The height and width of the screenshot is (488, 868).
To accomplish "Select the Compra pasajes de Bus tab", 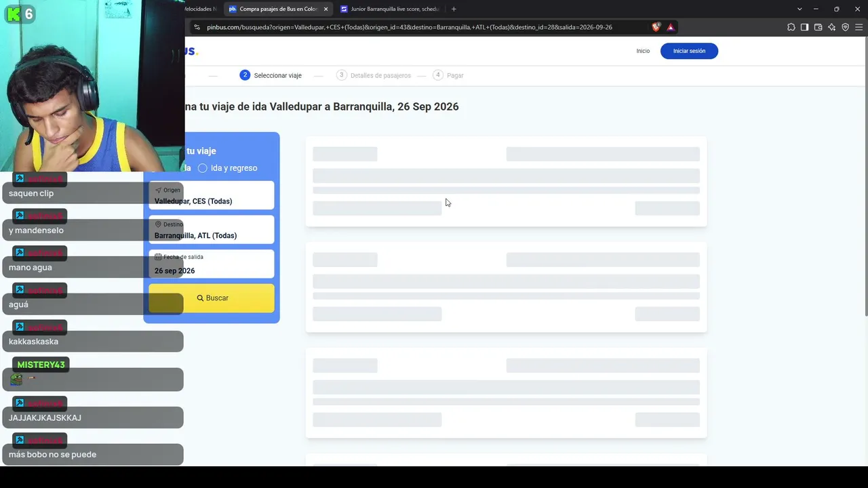I will click(x=278, y=9).
